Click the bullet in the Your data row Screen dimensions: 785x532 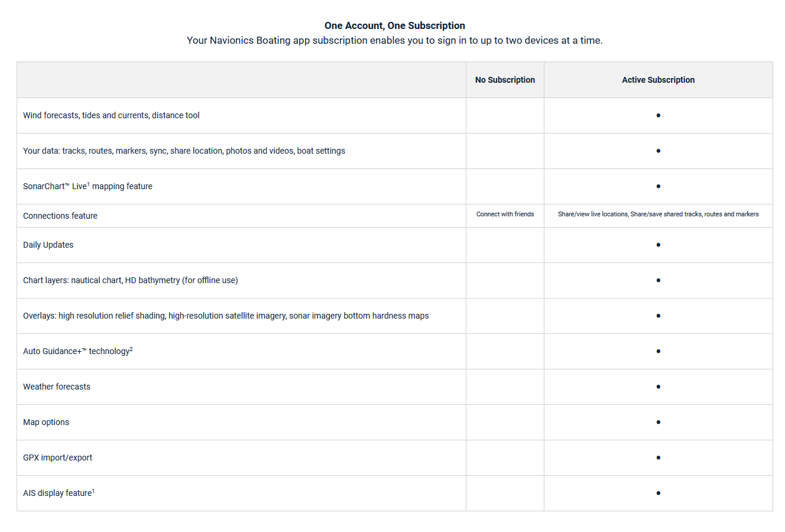point(658,151)
